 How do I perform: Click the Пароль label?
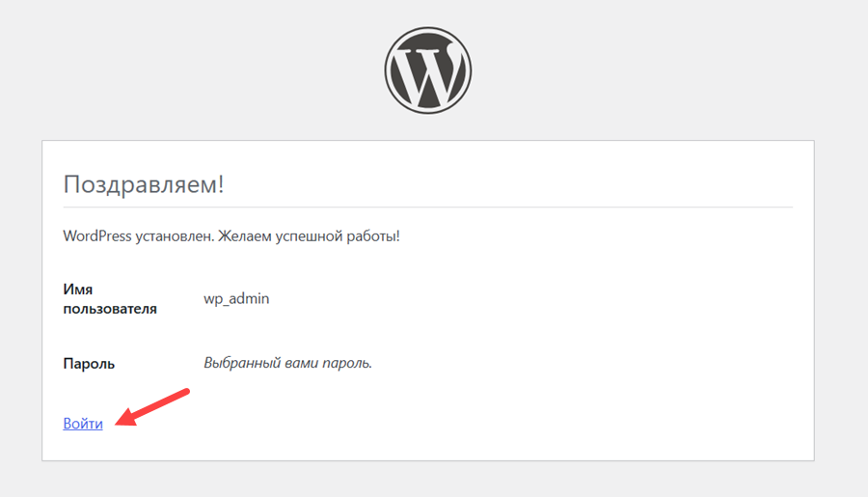click(89, 364)
